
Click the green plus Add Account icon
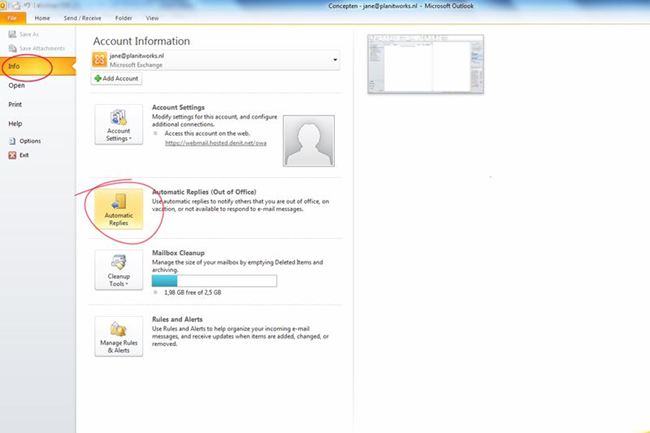coord(98,78)
